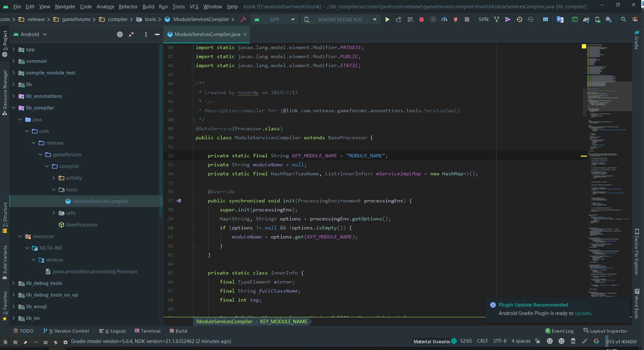This screenshot has width=644, height=350.
Task: Toggle the read-only lock icon in status bar
Action: tap(537, 341)
